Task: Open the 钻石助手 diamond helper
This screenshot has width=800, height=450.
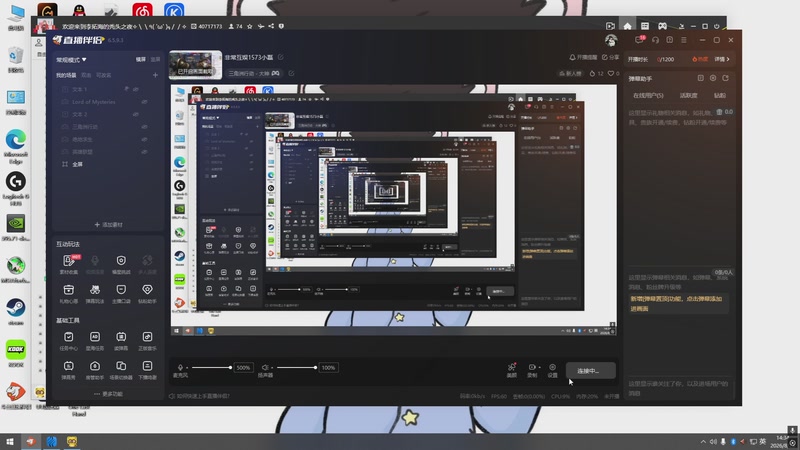Action: (147, 293)
